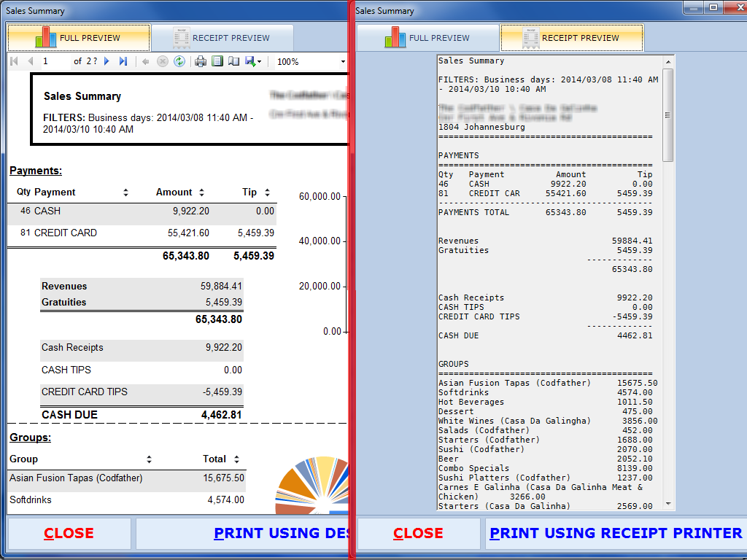The image size is (747, 560).
Task: Toggle print layout view icon
Action: point(217,62)
